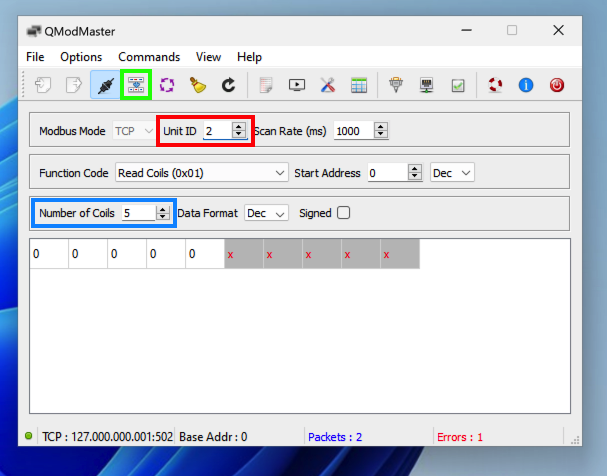This screenshot has width=607, height=476.
Task: Open the manual lifebuoy help icon
Action: point(495,85)
